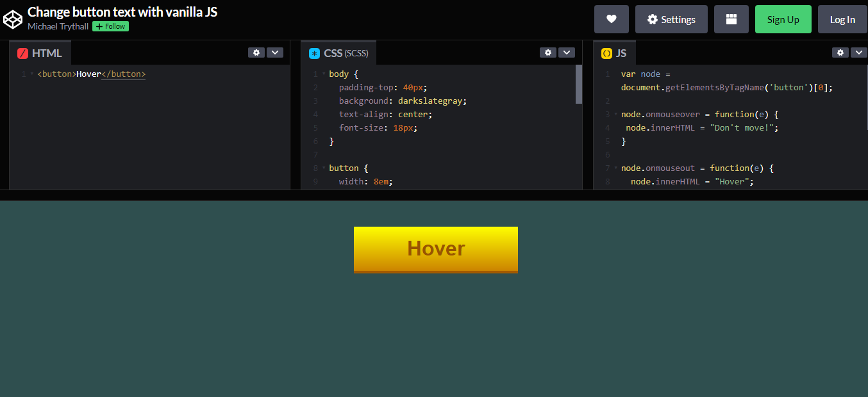Open the HTML editor gear settings
This screenshot has width=868, height=397.
tap(256, 53)
